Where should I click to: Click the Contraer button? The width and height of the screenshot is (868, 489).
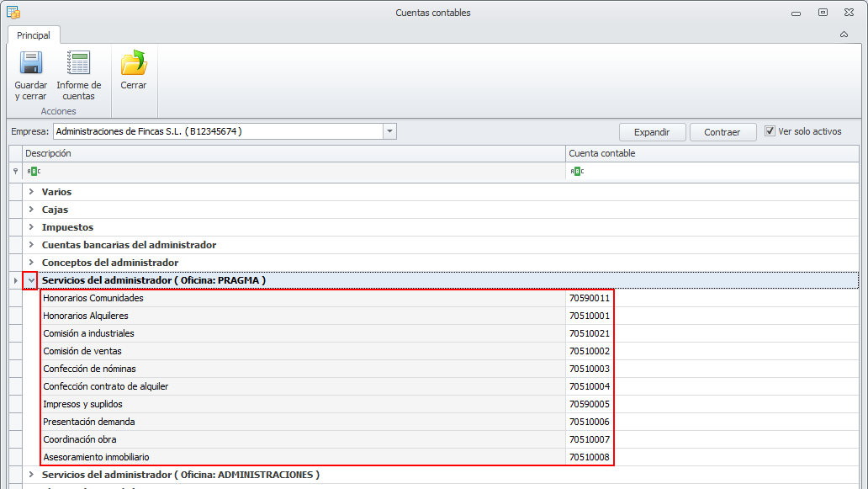[x=722, y=132]
